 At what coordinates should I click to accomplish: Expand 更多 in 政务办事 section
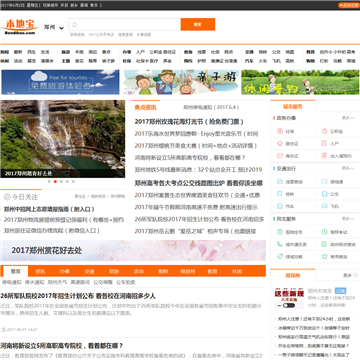click(348, 118)
